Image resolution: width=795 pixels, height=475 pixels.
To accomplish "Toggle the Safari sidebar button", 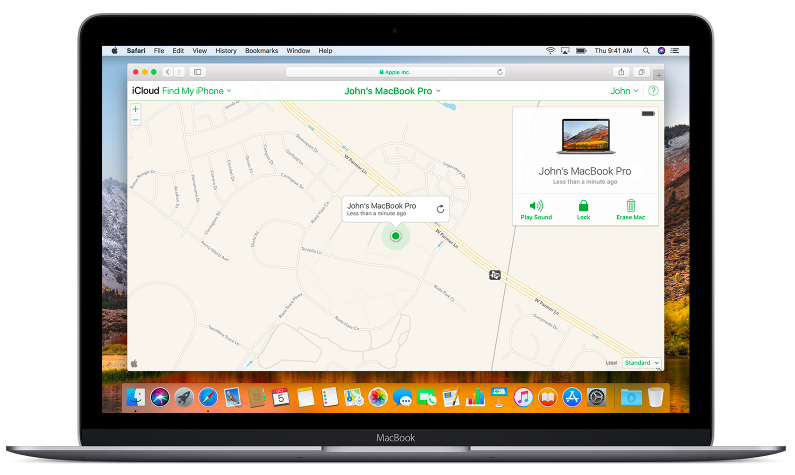I will (198, 72).
